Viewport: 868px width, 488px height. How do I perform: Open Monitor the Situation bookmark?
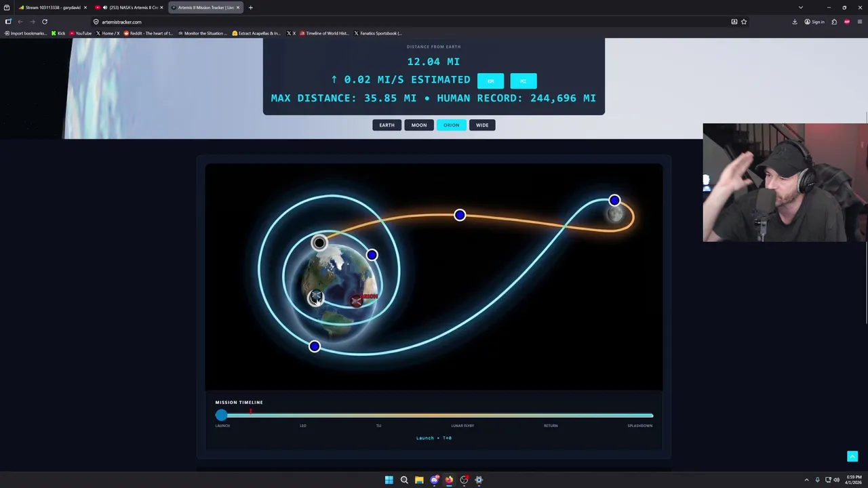click(203, 33)
